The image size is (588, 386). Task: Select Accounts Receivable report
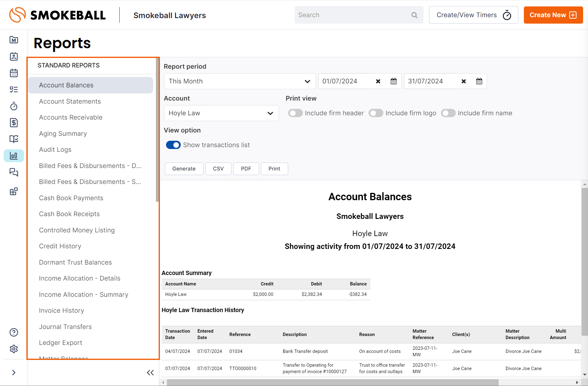click(71, 117)
